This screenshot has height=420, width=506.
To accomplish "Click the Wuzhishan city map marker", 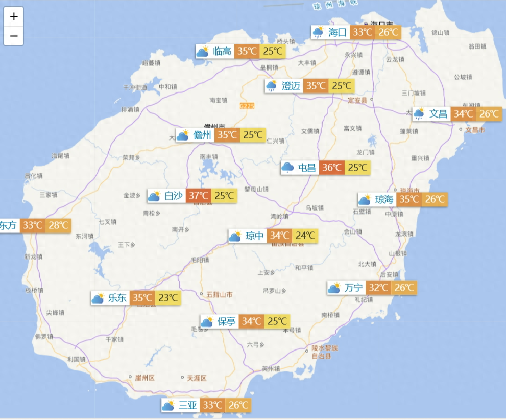I will click(202, 295).
